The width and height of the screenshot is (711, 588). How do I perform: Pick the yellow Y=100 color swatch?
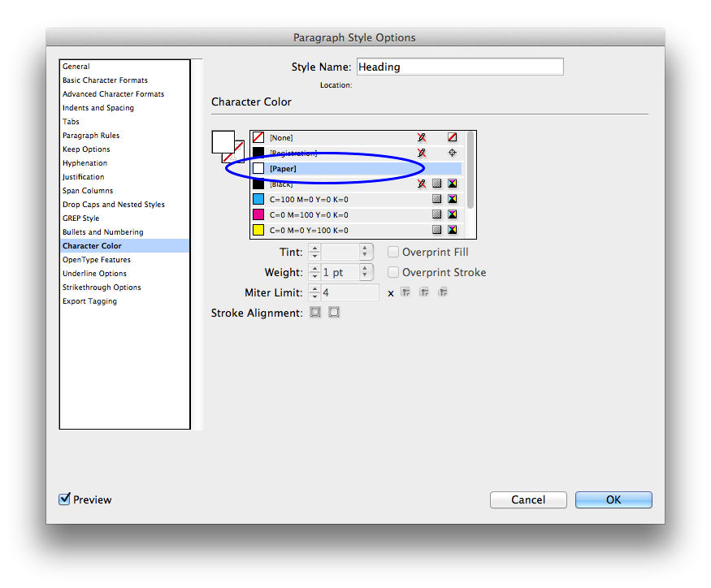(258, 230)
